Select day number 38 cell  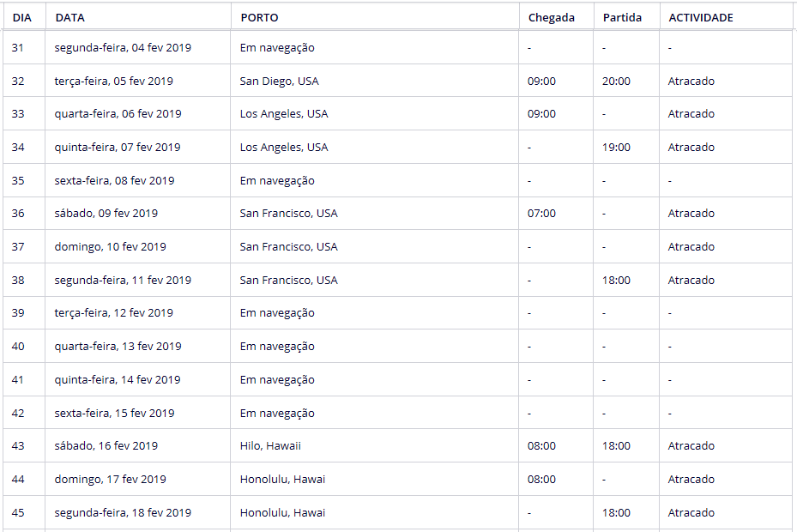(18, 281)
